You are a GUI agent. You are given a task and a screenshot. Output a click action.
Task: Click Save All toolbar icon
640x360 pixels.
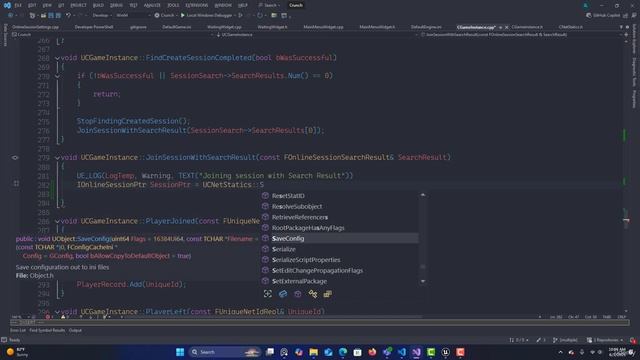(58, 16)
